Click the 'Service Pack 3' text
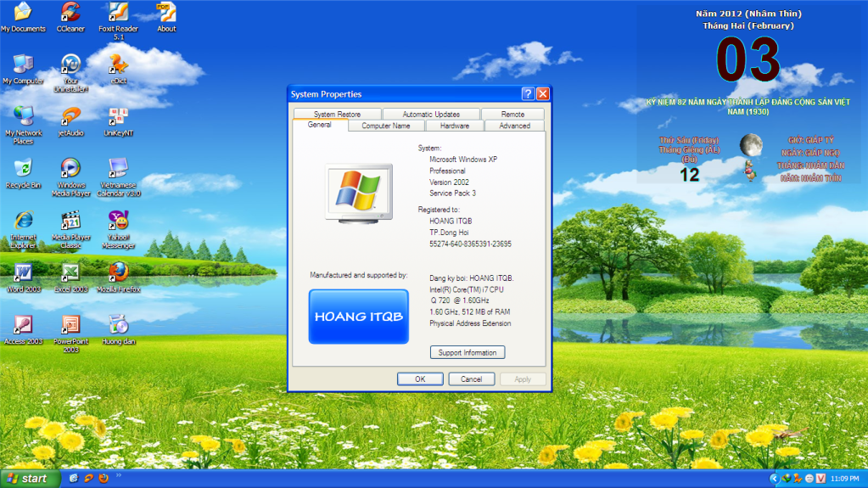 pyautogui.click(x=452, y=194)
